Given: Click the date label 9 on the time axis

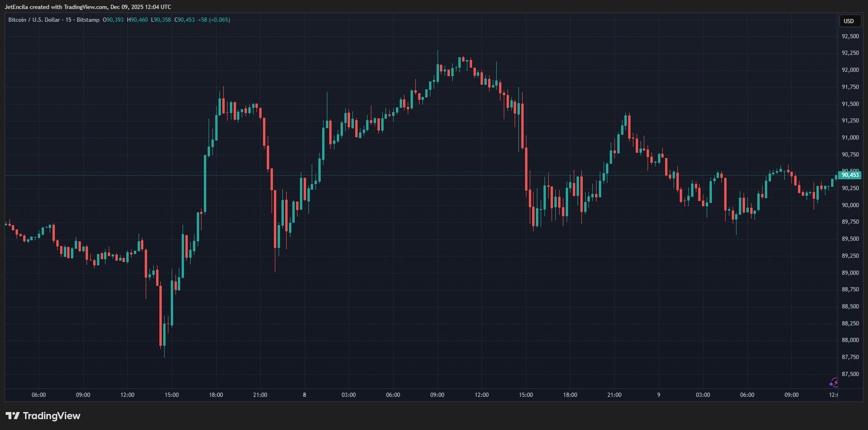Looking at the screenshot, I should pos(658,395).
